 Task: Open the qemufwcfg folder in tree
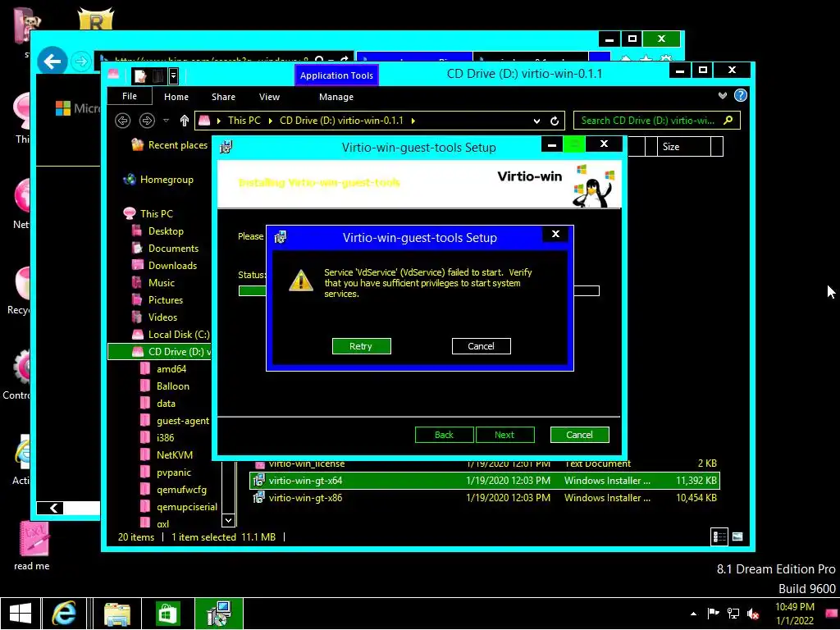pos(173,490)
